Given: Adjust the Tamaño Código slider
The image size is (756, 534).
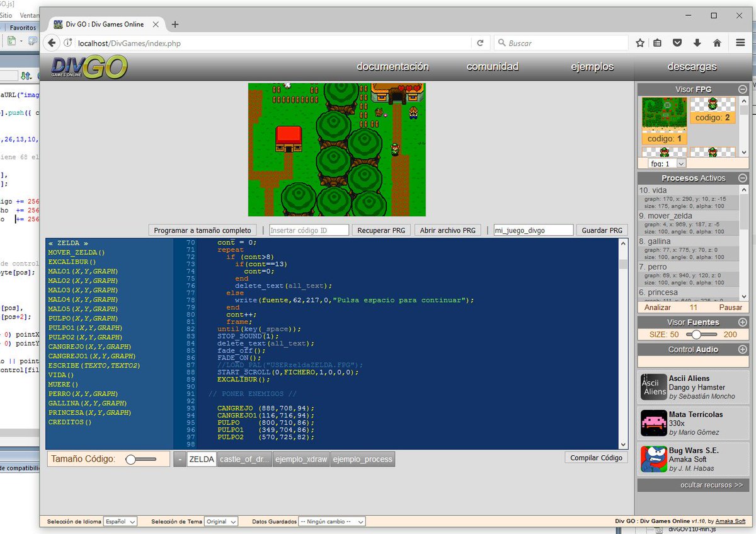Looking at the screenshot, I should (x=140, y=460).
